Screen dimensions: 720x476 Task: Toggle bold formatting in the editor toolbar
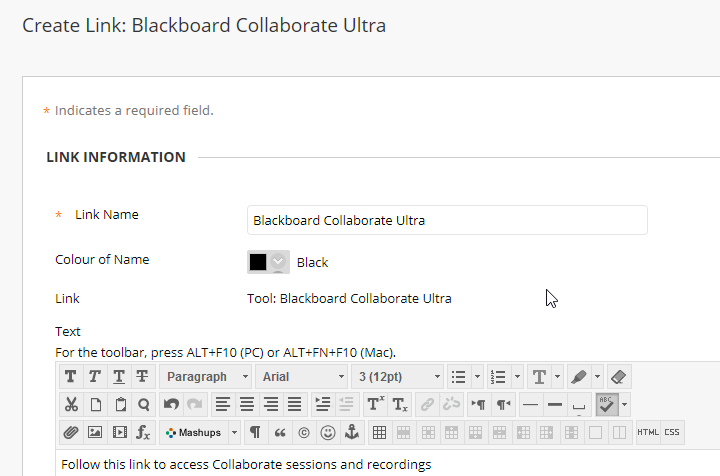(70, 377)
